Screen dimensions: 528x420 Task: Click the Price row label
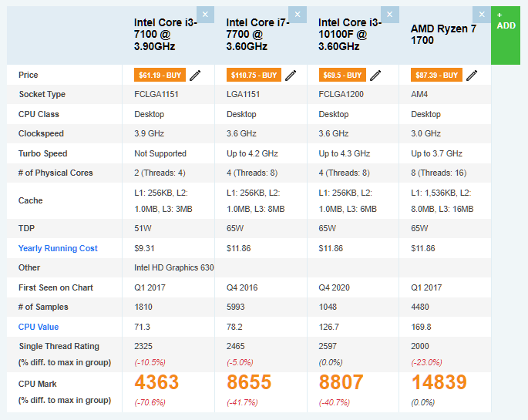29,75
